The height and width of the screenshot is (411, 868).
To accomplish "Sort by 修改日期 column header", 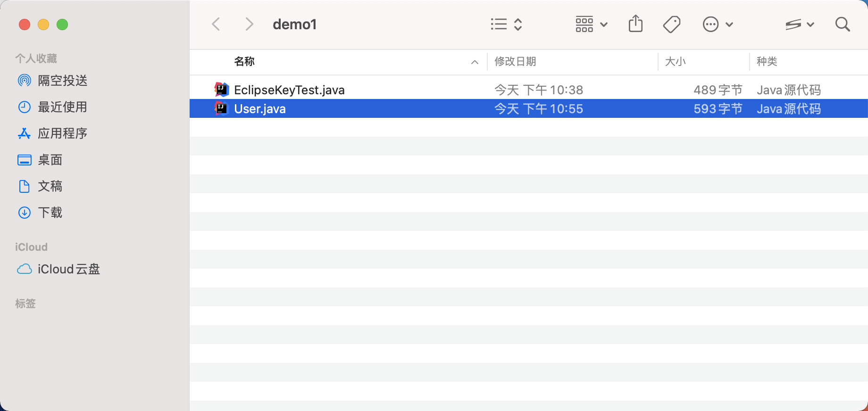I will 515,62.
